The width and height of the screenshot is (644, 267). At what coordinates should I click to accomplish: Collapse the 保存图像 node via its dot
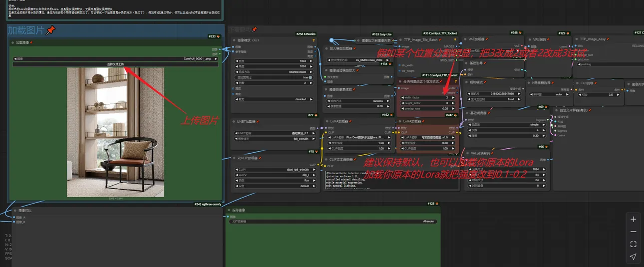click(x=230, y=210)
